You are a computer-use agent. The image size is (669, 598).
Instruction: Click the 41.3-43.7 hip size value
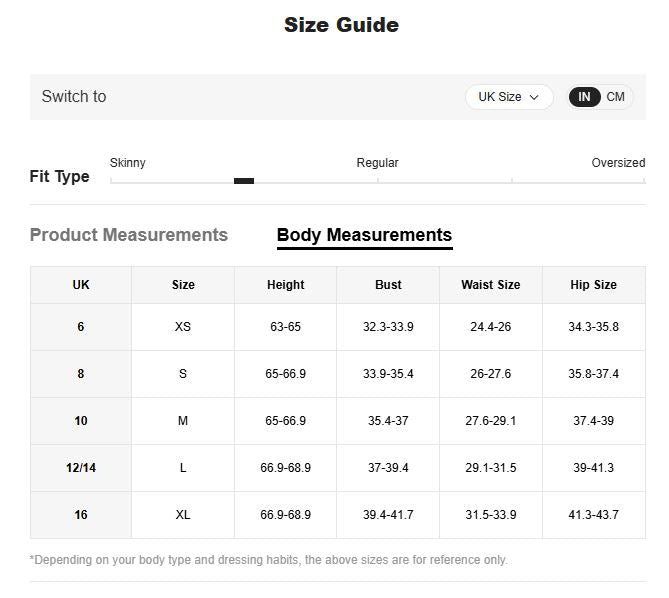click(593, 515)
